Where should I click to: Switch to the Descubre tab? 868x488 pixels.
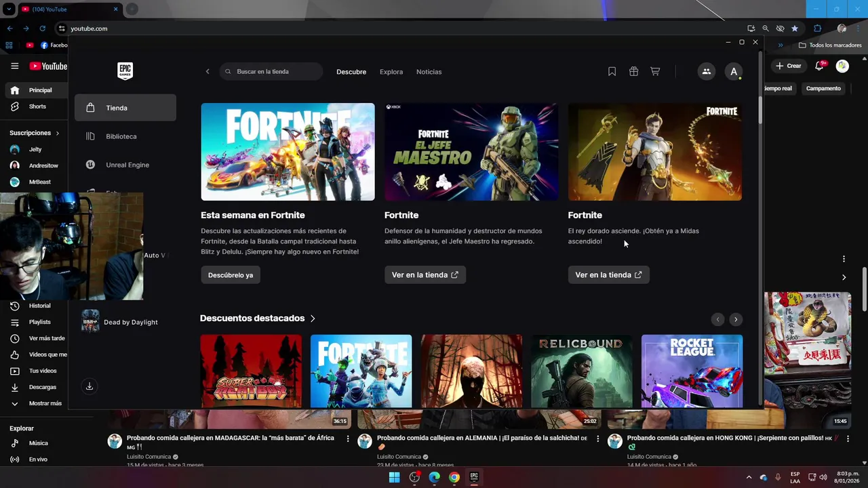(351, 72)
